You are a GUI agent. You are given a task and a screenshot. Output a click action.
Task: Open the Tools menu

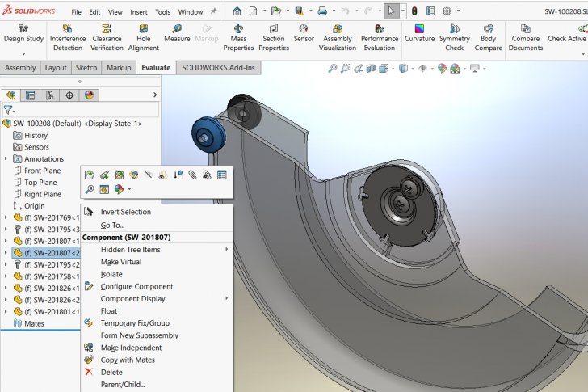(x=163, y=12)
